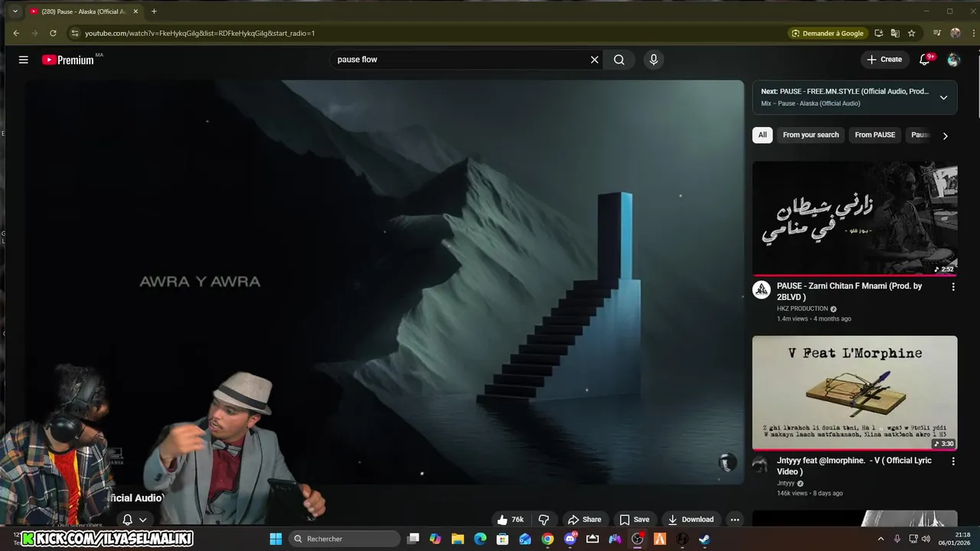Select the Pause - Alaska browser tab
980x551 pixels.
pos(83,11)
